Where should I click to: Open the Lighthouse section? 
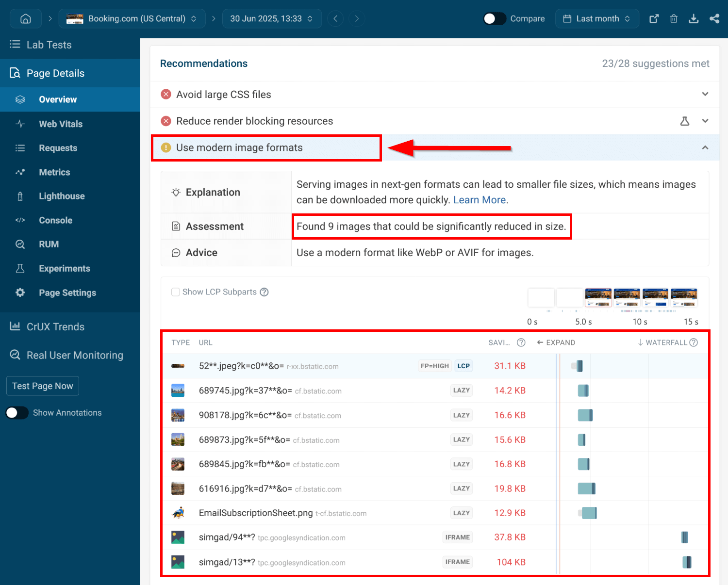61,196
